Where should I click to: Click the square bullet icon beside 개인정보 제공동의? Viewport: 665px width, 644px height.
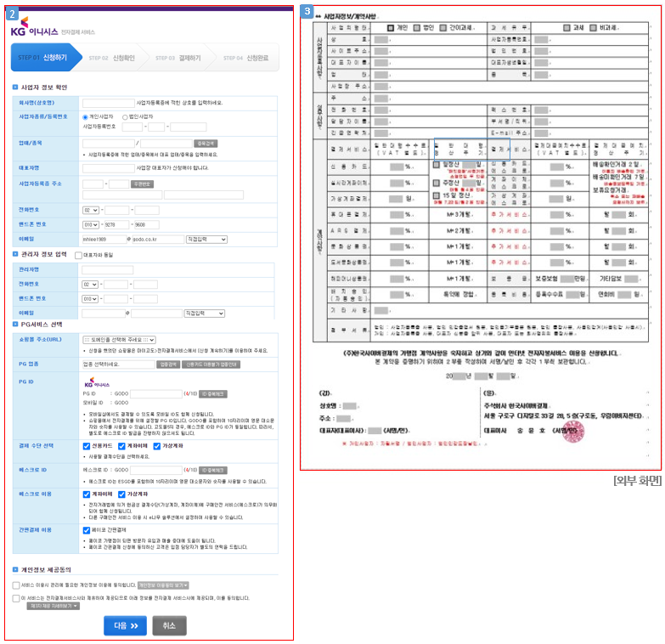coord(15,569)
